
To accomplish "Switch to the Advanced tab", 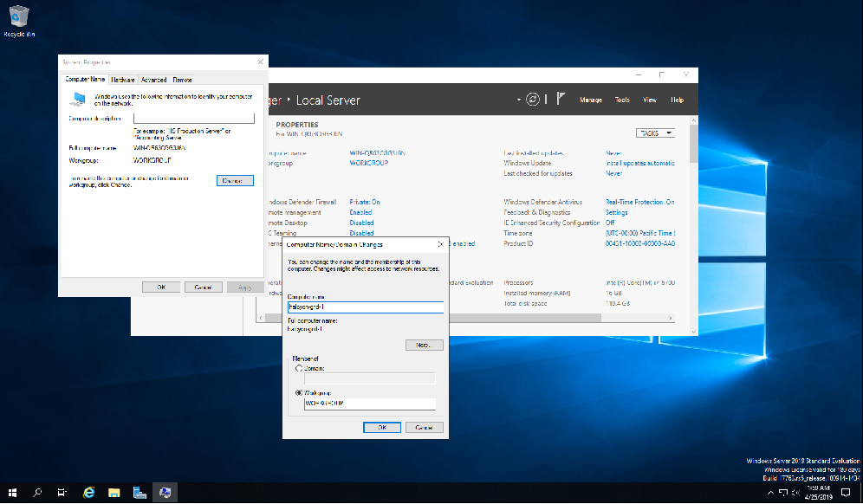I will coord(153,80).
